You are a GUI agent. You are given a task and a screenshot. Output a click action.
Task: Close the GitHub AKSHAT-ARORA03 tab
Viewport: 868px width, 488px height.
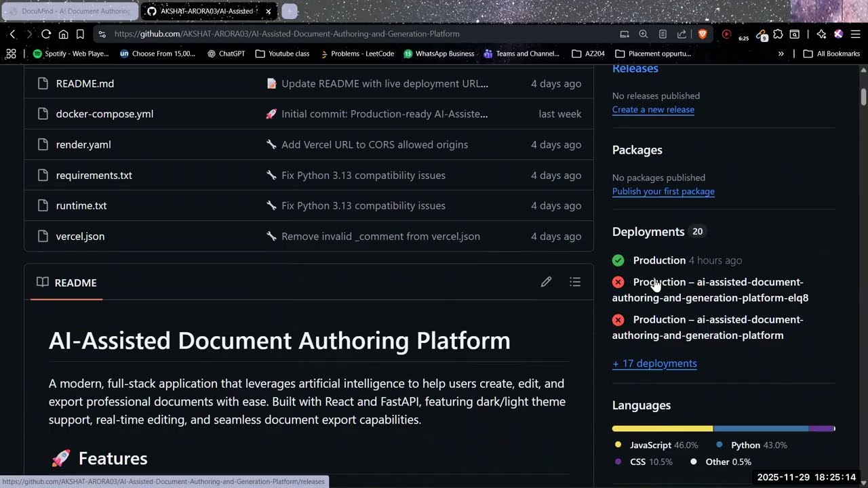click(x=268, y=12)
